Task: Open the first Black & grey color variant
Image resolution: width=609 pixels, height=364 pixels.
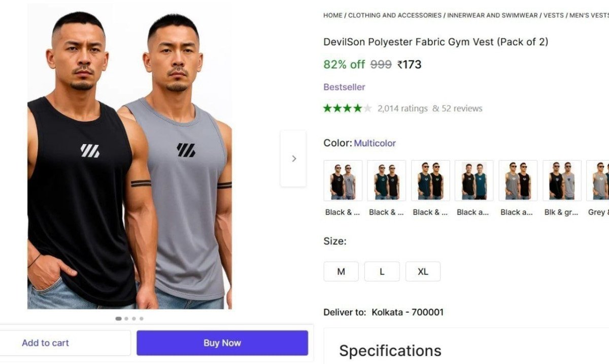Action: (342, 180)
